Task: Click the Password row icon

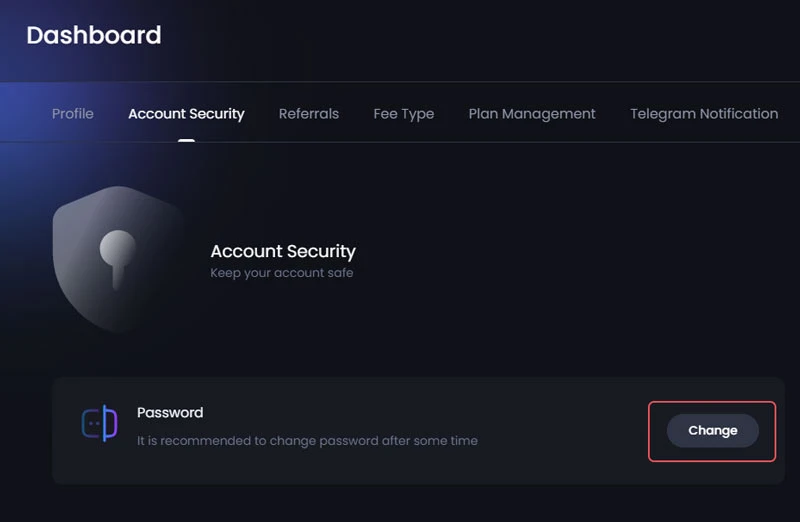Action: (x=99, y=425)
